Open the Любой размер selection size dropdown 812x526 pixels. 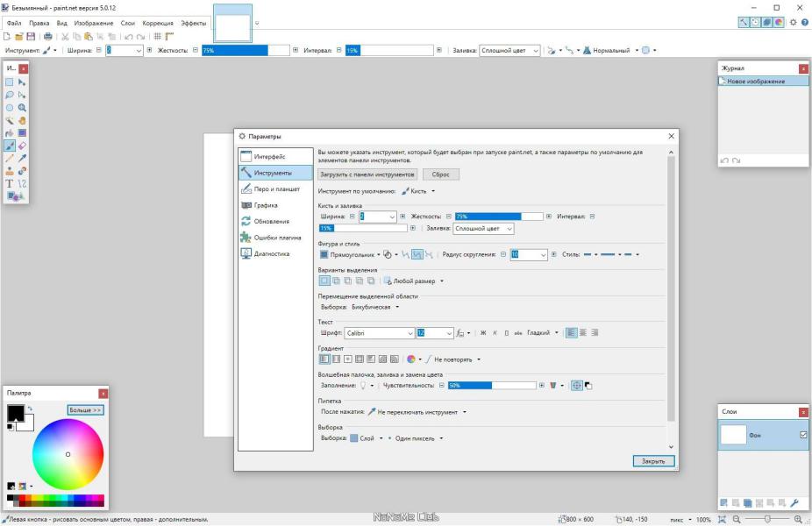414,281
